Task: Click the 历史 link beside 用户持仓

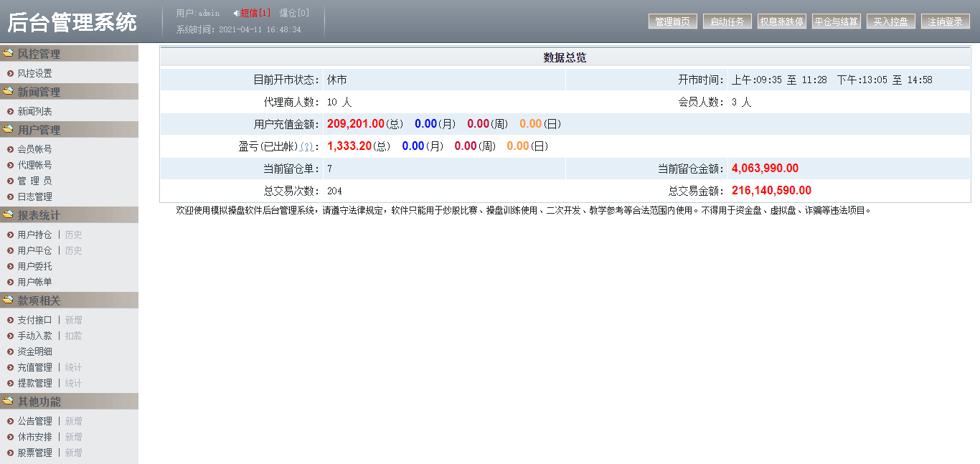Action: click(73, 235)
